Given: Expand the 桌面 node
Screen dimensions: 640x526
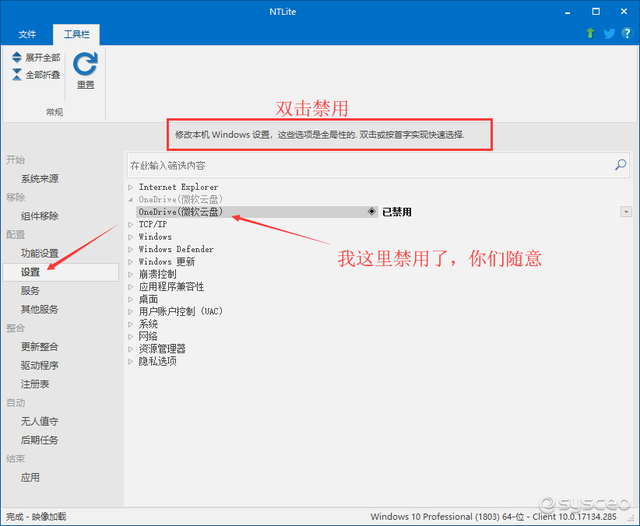Looking at the screenshot, I should coord(131,299).
